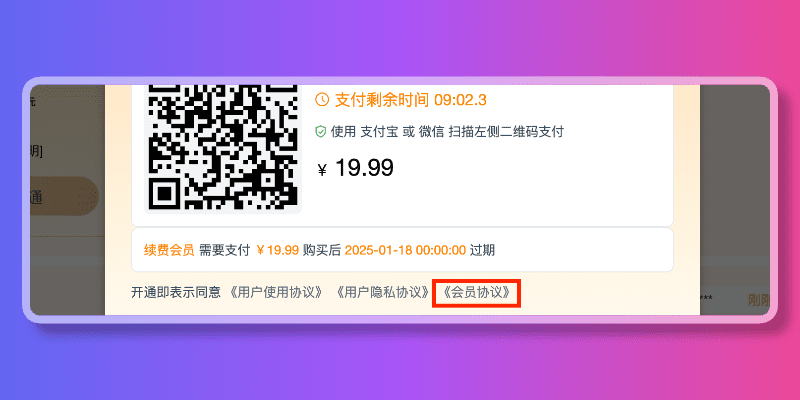Click the 支付剩余时间 label
The image size is (800, 400).
tap(382, 100)
